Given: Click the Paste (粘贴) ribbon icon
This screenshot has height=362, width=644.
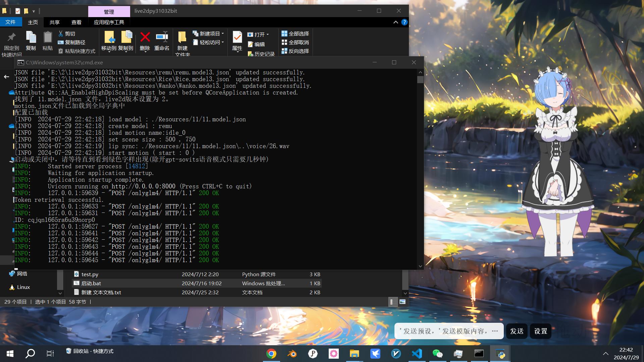Looking at the screenshot, I should click(x=48, y=41).
